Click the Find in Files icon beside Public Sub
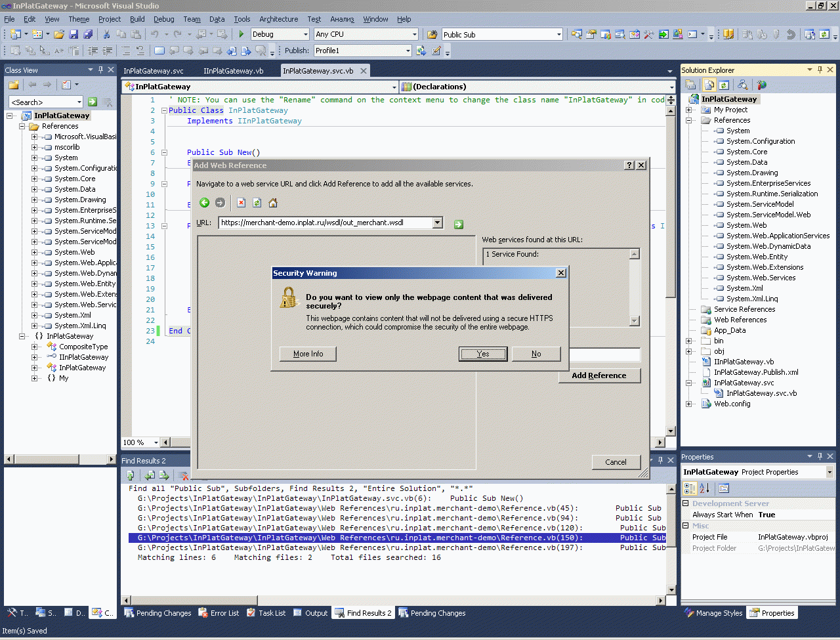Viewport: 840px width, 640px height. pyautogui.click(x=432, y=34)
